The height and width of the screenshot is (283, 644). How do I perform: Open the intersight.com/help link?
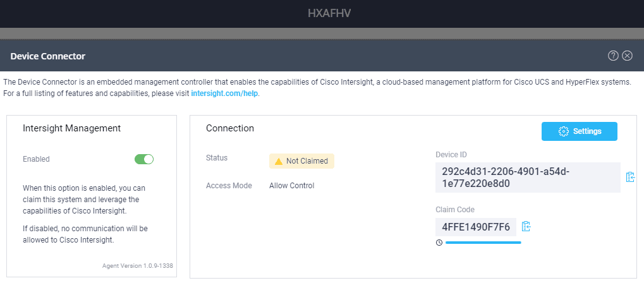pyautogui.click(x=224, y=93)
